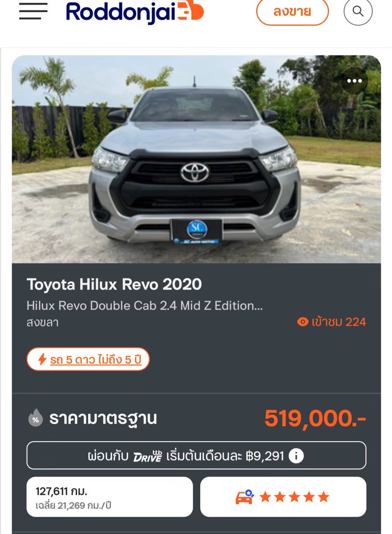
Task: Expand the truncated Hilux Revo Double Cab subtitle
Action: pos(145,306)
